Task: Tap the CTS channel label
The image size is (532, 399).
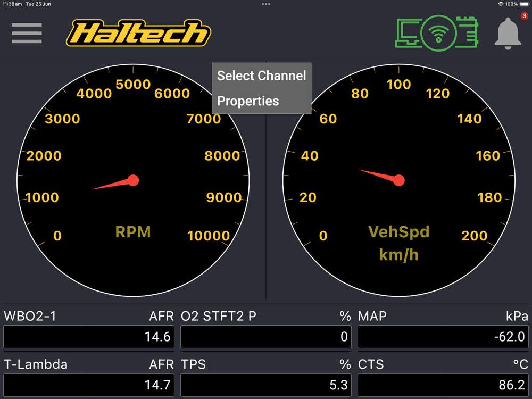Action: pyautogui.click(x=371, y=364)
